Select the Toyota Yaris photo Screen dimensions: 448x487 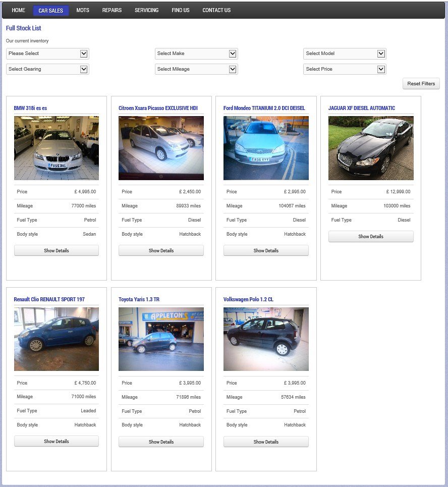click(x=161, y=339)
